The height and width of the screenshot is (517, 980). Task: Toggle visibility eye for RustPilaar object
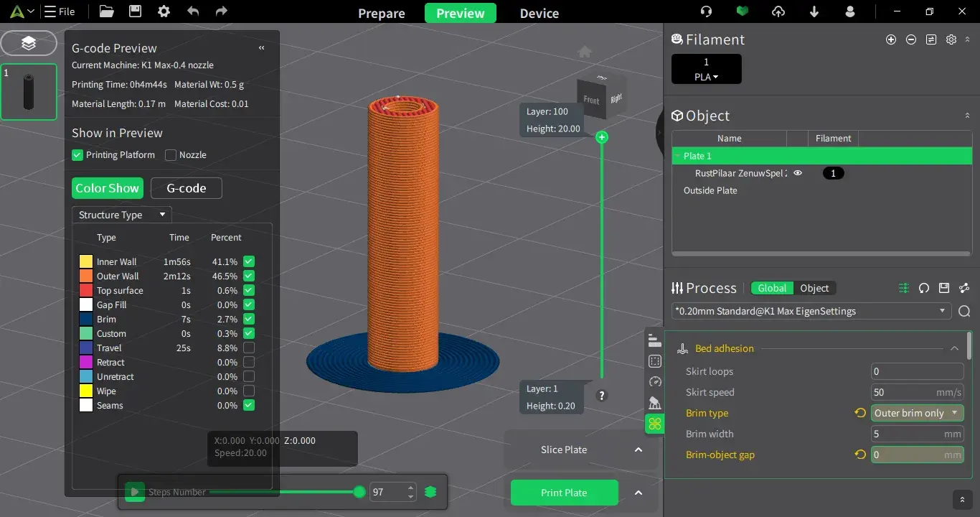coord(797,173)
